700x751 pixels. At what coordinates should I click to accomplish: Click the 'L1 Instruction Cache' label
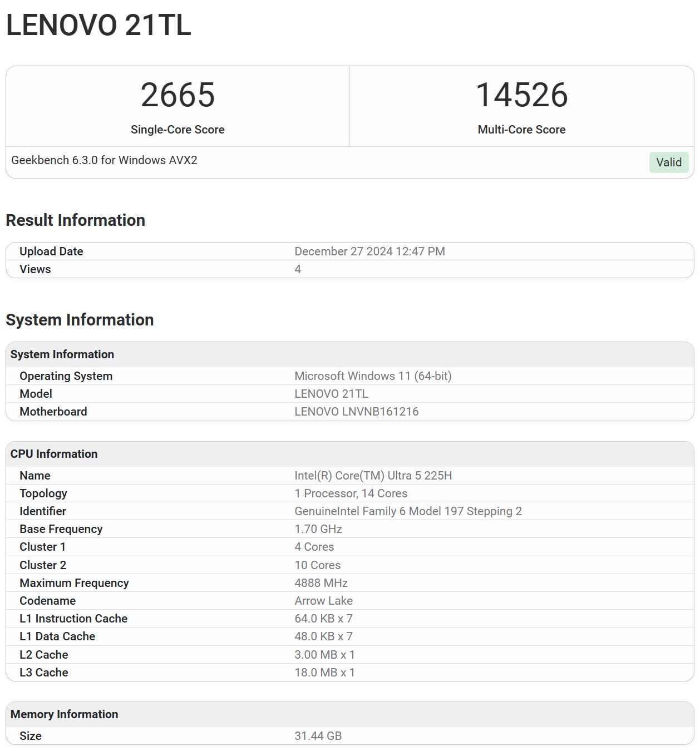73,619
